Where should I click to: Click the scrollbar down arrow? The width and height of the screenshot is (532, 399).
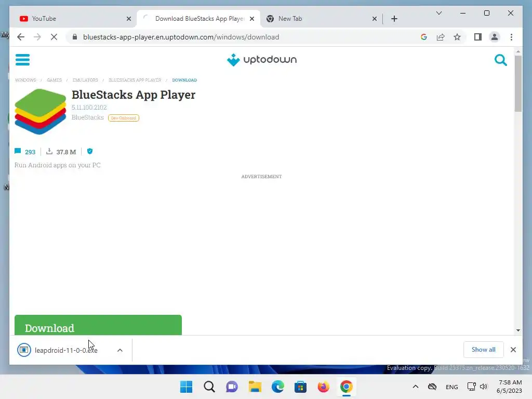tap(518, 330)
